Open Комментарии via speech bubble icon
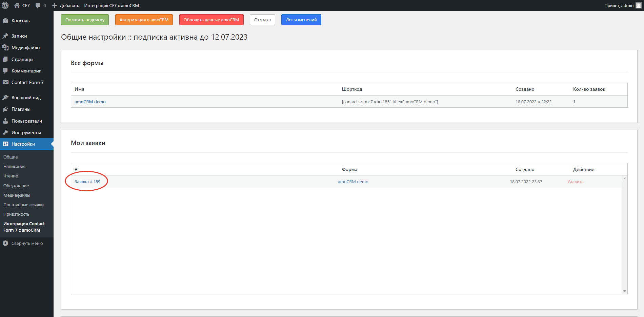644x317 pixels. coord(5,70)
